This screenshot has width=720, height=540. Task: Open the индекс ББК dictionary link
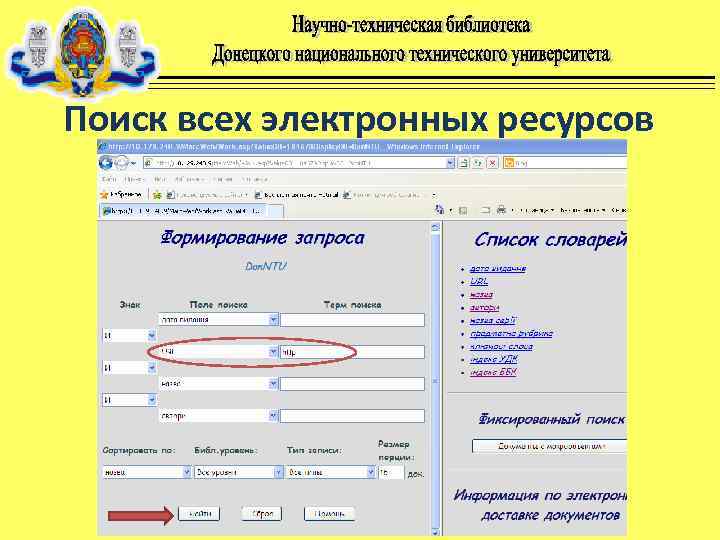click(494, 372)
